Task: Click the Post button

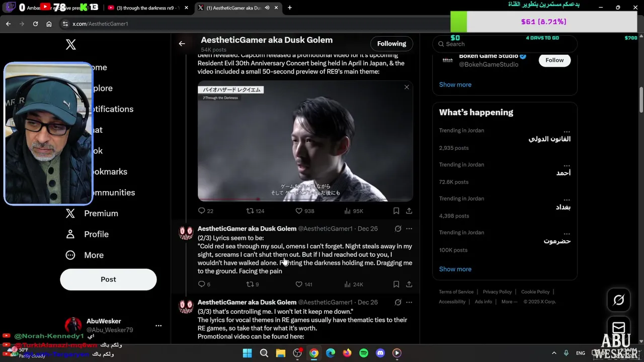Action: (108, 279)
